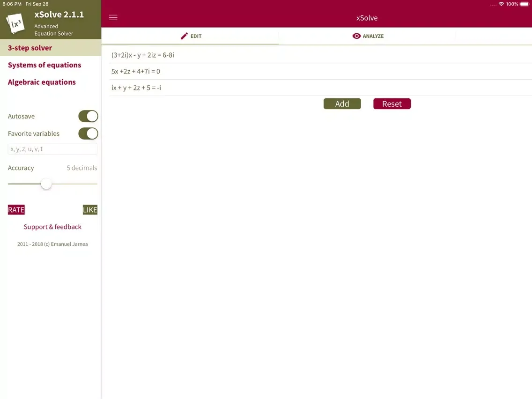
Task: Switch to the EDIT tab
Action: pos(190,36)
